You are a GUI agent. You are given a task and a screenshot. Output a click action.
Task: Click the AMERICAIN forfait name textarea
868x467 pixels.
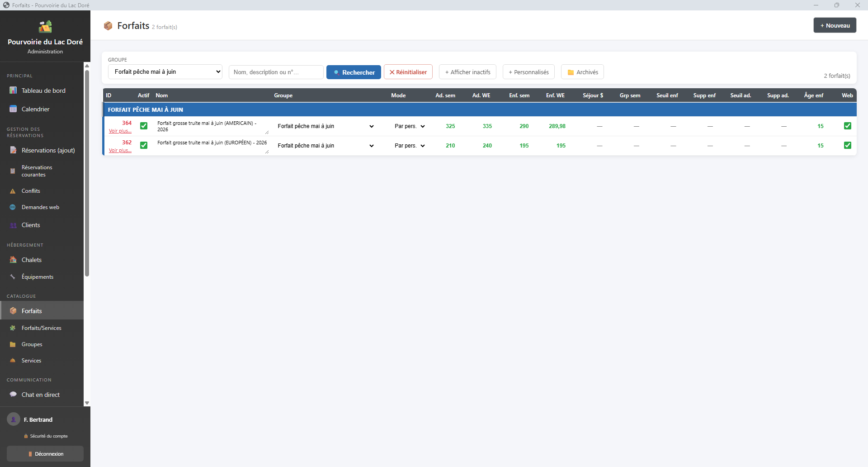[x=212, y=126]
